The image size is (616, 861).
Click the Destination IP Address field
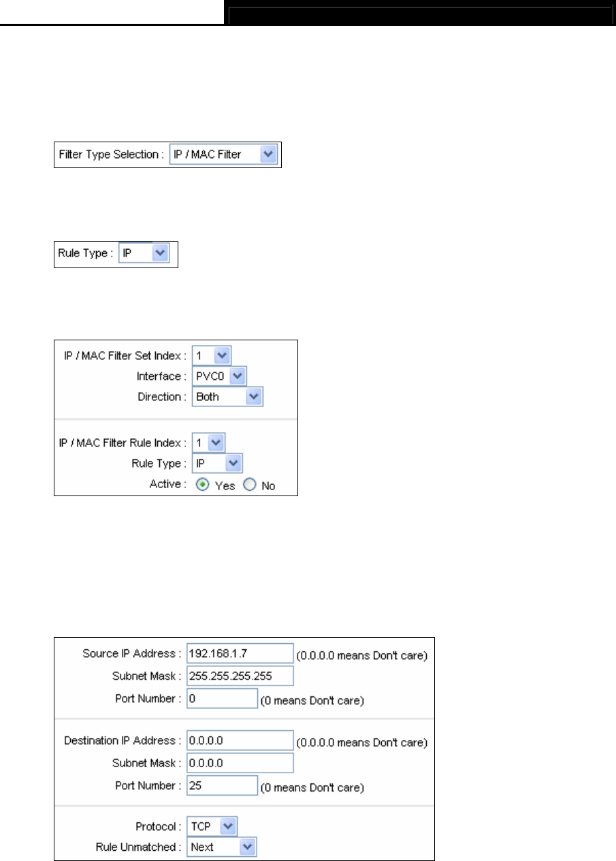pyautogui.click(x=240, y=740)
